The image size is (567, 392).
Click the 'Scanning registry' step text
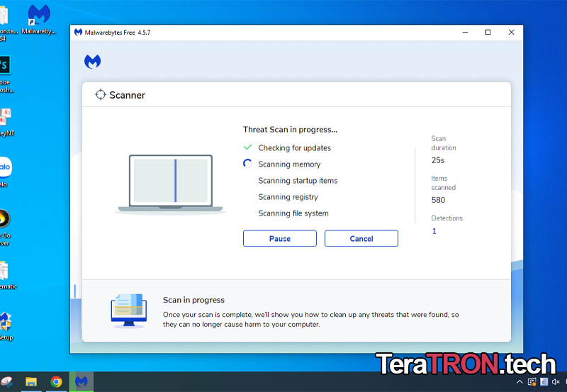pyautogui.click(x=288, y=197)
